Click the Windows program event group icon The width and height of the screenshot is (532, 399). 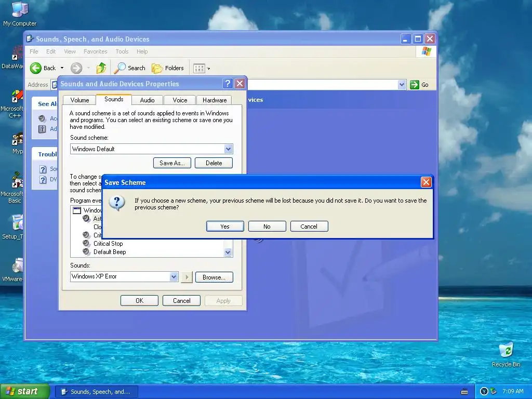(x=77, y=210)
